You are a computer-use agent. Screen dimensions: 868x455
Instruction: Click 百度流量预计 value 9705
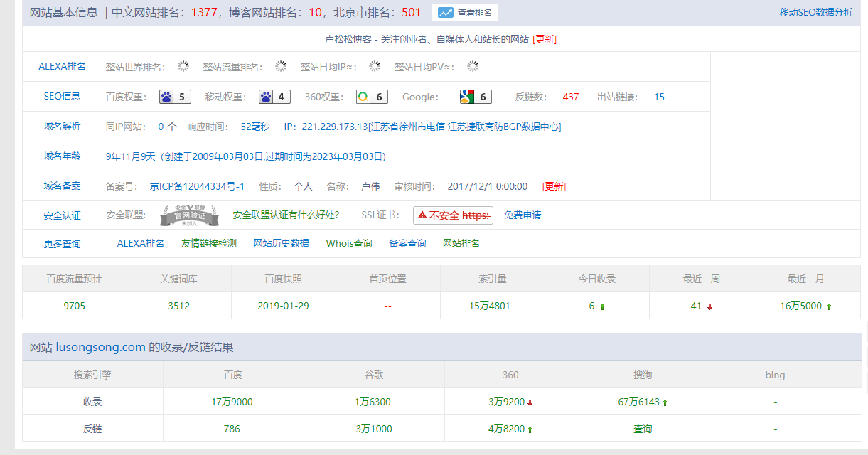[74, 306]
